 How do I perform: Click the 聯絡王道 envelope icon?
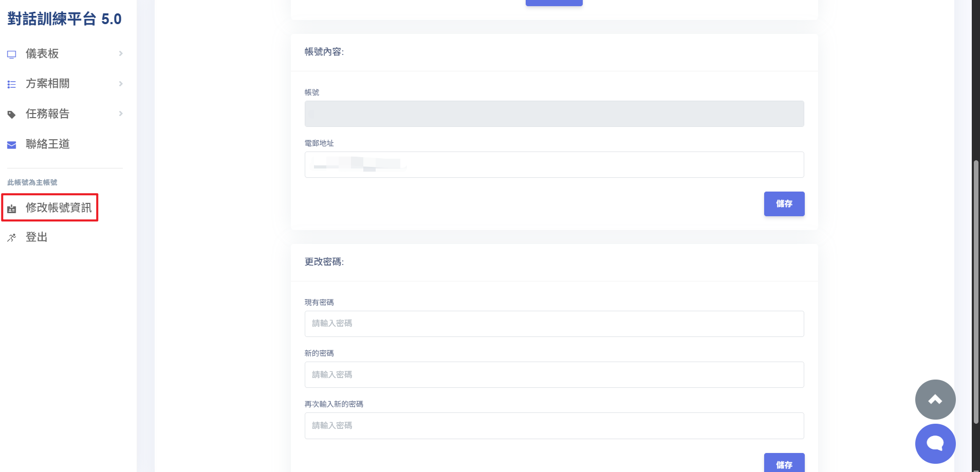pyautogui.click(x=12, y=145)
